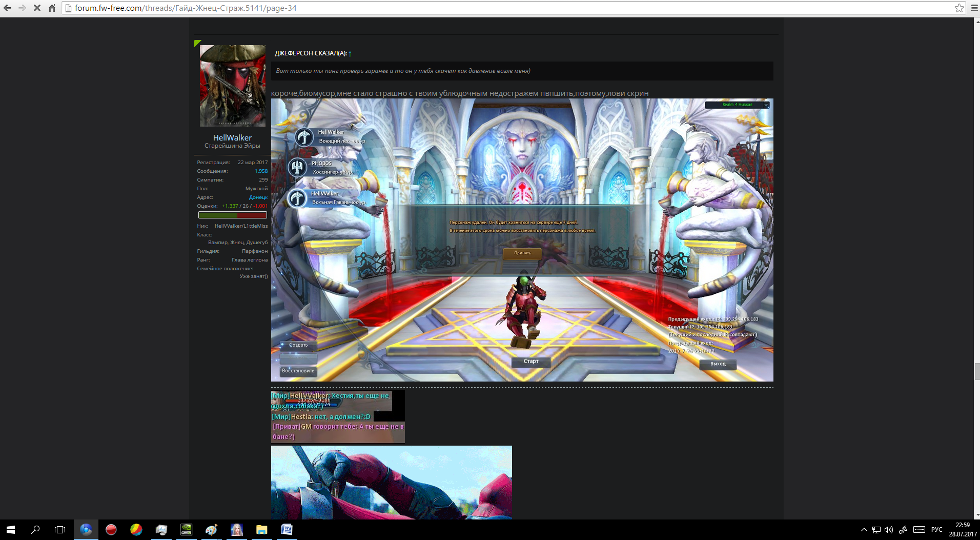Switch input language from РУС
Image resolution: width=980 pixels, height=540 pixels.
coord(937,530)
